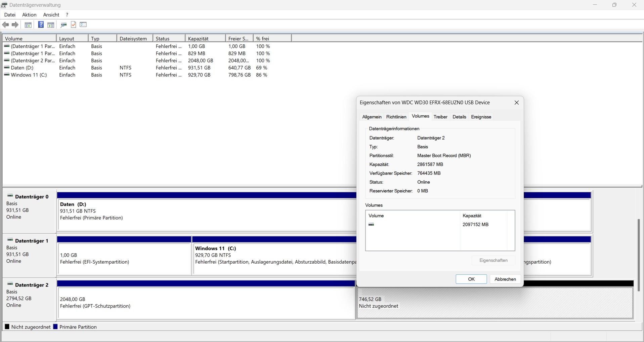Click the 86 % free value

tap(262, 75)
